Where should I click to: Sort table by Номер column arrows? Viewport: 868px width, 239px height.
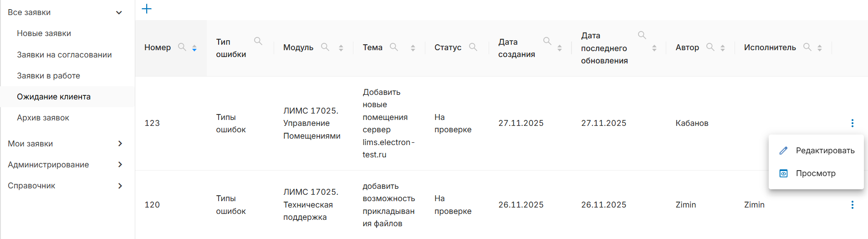[194, 48]
